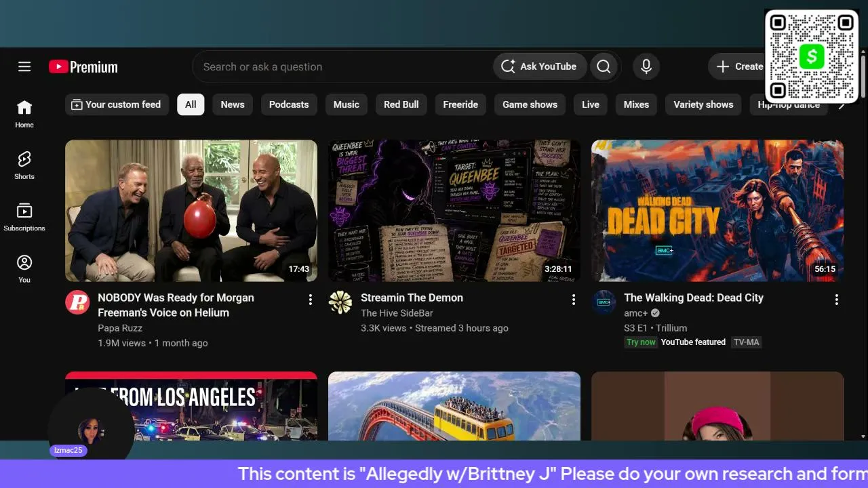This screenshot has width=868, height=488.
Task: Focus the search or ask field
Action: (x=342, y=66)
